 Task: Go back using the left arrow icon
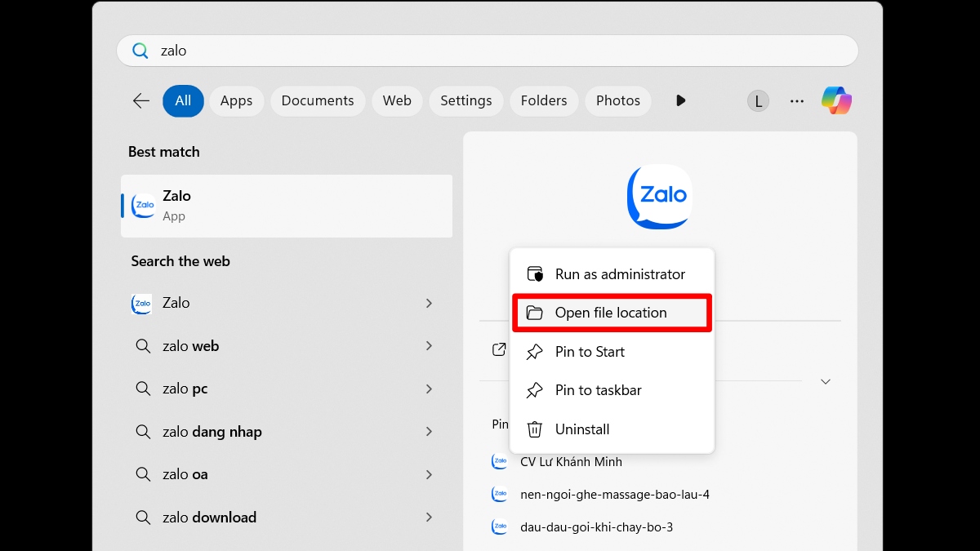point(141,100)
